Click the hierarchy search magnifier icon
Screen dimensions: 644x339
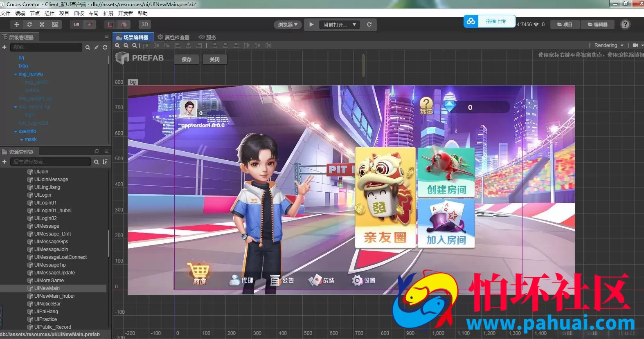[88, 47]
